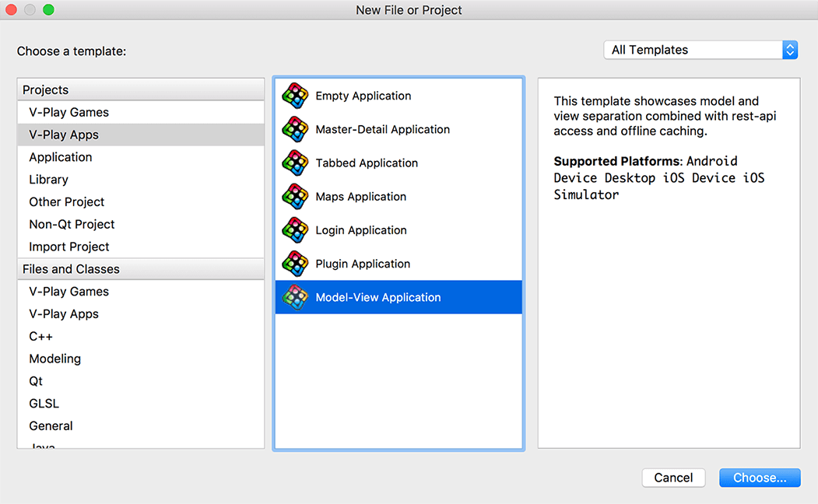Select the Qt file category
Image resolution: width=818 pixels, height=504 pixels.
click(x=141, y=381)
